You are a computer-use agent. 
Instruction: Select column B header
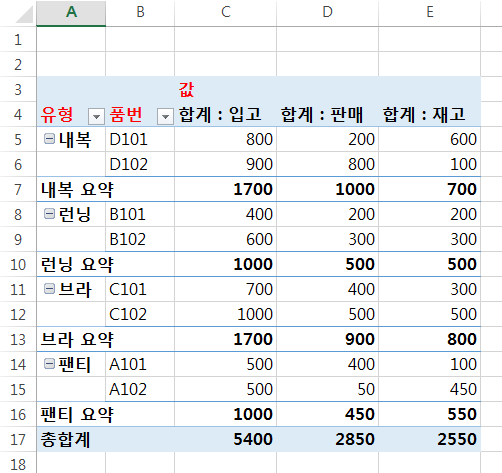coord(140,13)
